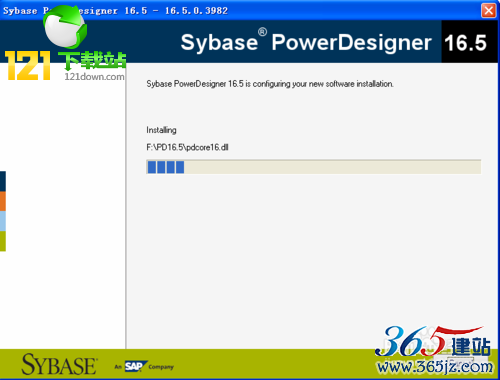Click the SYBASE logo in footer
This screenshot has width=500, height=380.
(60, 364)
